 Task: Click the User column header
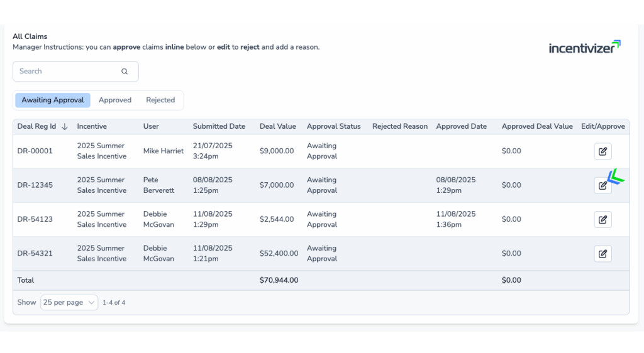pyautogui.click(x=151, y=126)
